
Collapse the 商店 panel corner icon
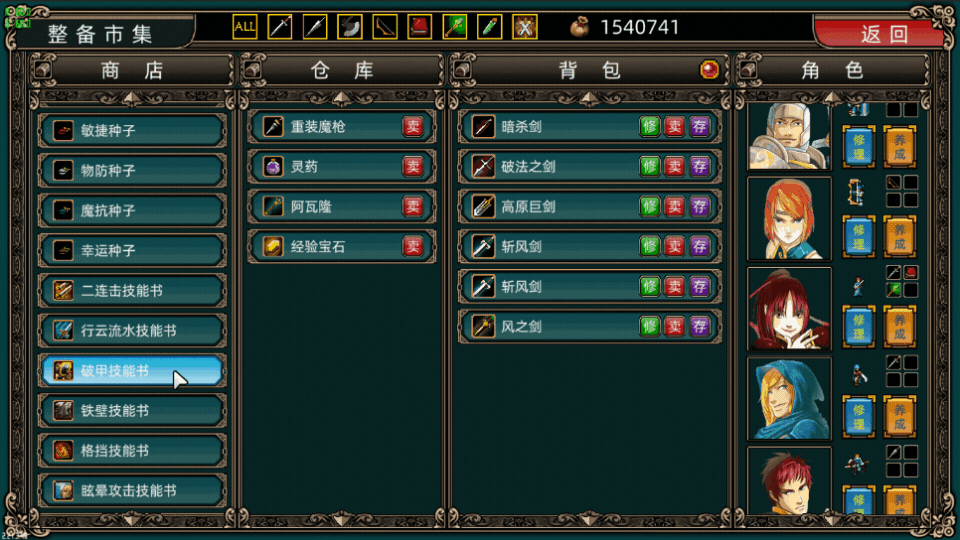[43, 69]
